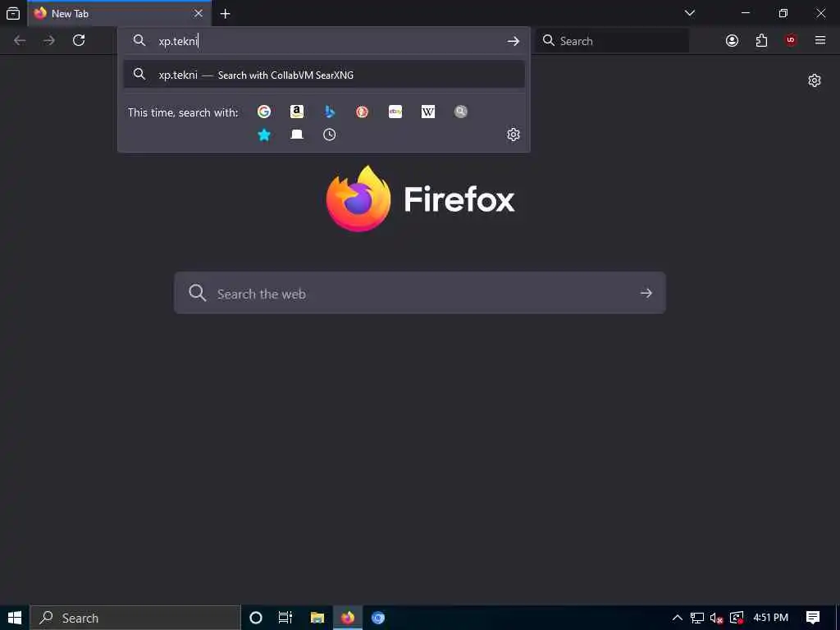Search this time with eBay
Screen dimensions: 840x630
coord(395,112)
